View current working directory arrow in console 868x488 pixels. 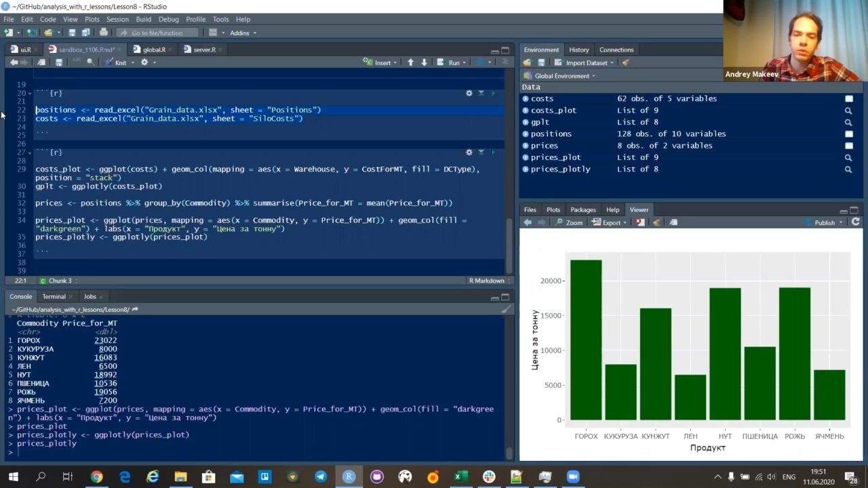[135, 310]
